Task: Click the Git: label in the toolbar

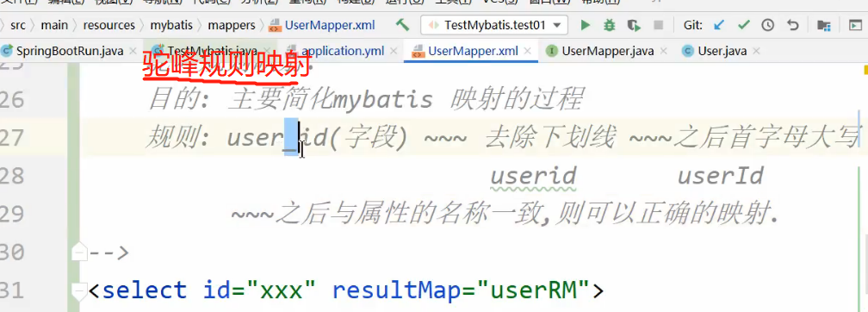Action: pyautogui.click(x=693, y=26)
